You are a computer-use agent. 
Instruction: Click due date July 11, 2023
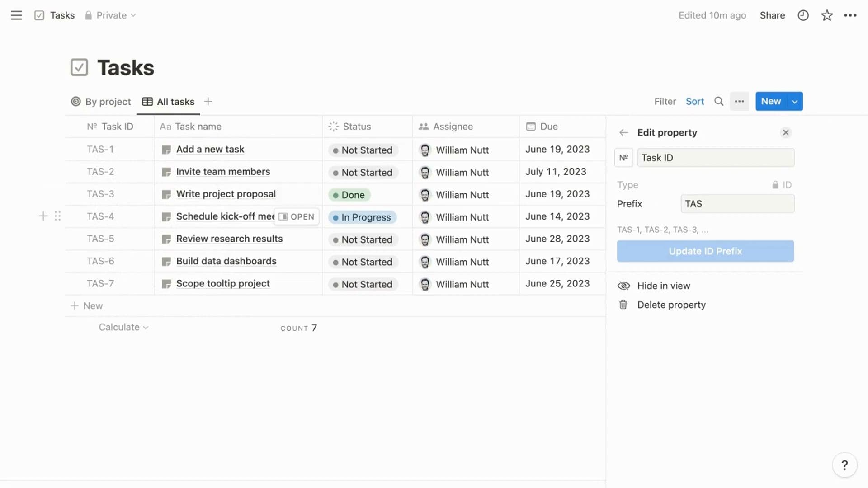pos(556,172)
